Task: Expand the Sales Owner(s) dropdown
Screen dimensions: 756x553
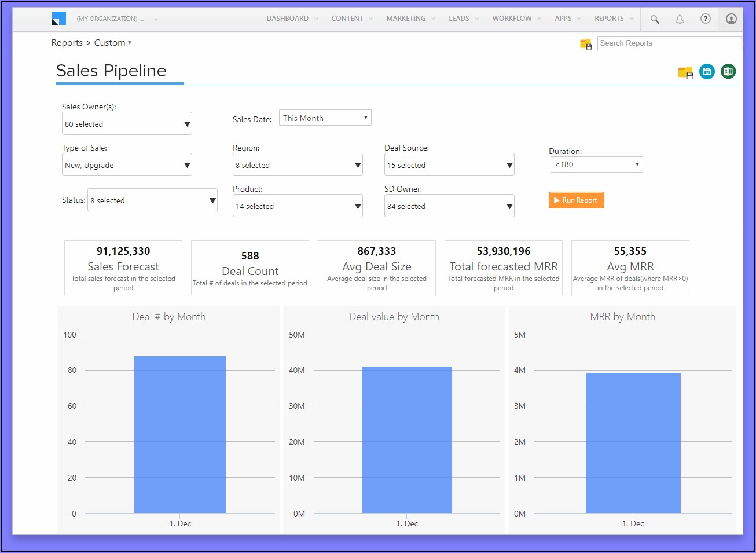Action: (x=127, y=124)
